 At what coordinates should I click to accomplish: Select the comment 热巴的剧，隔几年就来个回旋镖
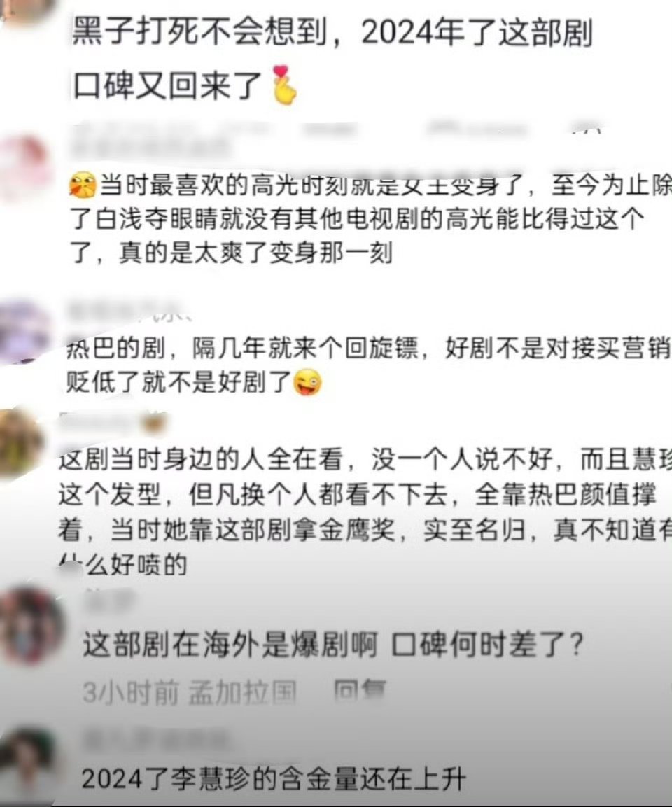click(368, 365)
